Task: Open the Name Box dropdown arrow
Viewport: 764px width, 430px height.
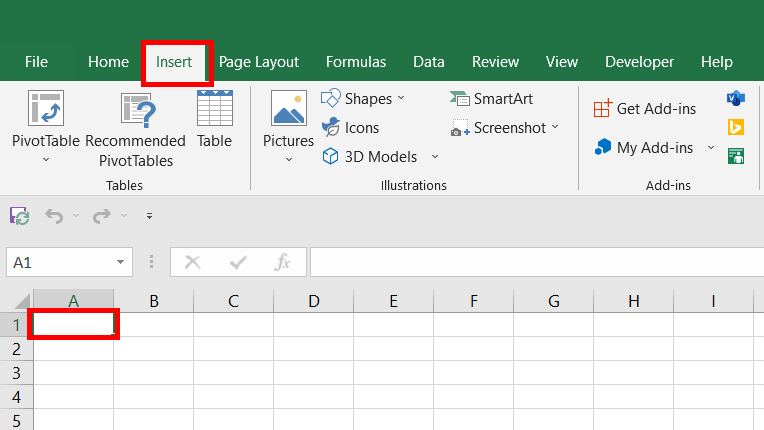Action: point(121,262)
